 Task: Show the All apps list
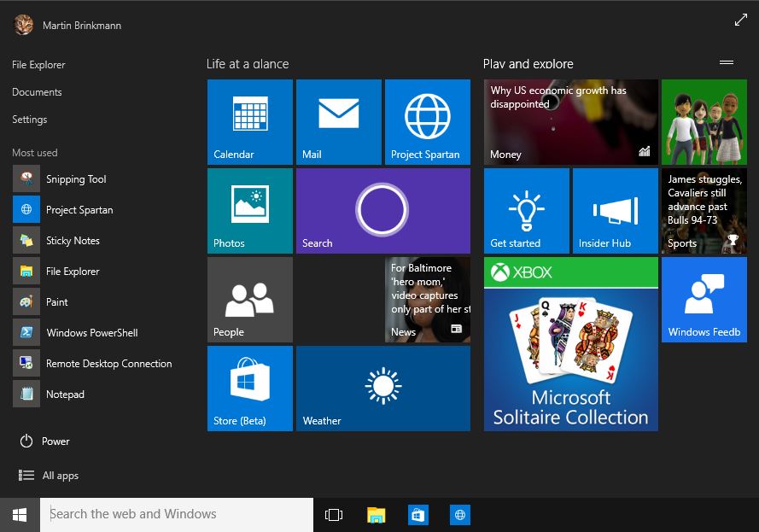[48, 476]
